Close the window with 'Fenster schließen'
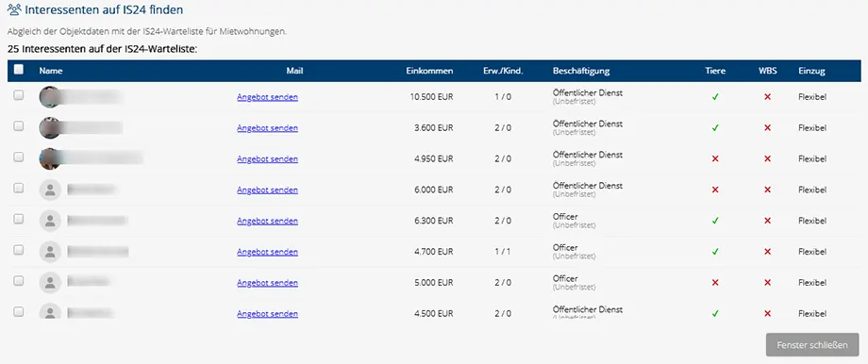Image resolution: width=868 pixels, height=364 pixels. (812, 344)
